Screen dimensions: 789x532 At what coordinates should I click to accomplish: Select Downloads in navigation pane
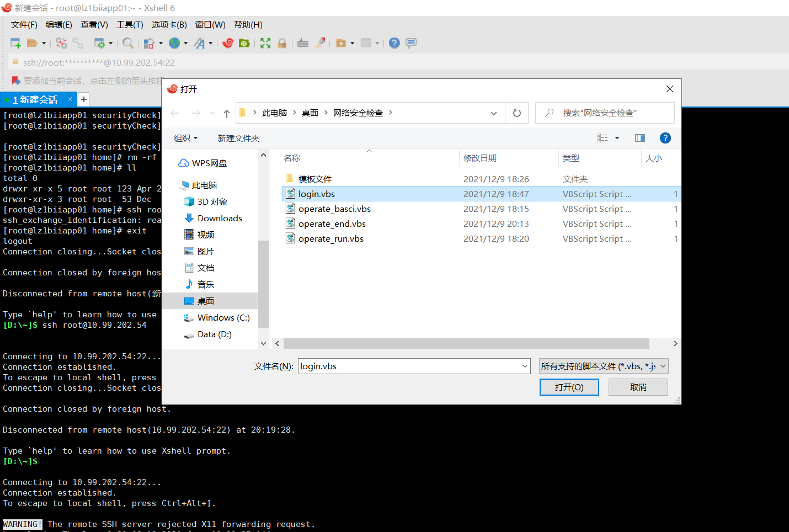(x=220, y=218)
